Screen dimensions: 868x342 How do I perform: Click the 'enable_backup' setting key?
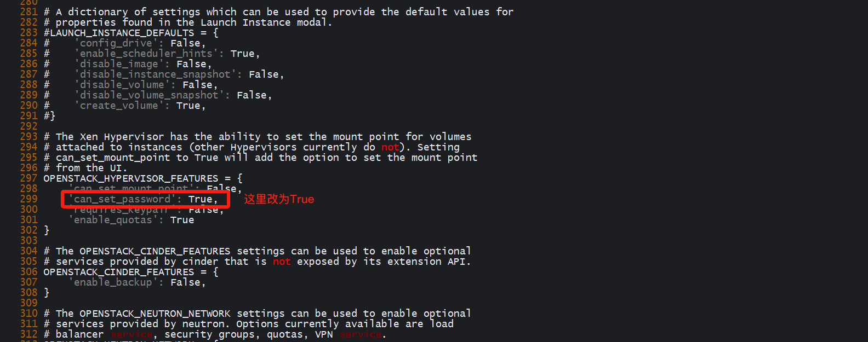click(x=113, y=282)
